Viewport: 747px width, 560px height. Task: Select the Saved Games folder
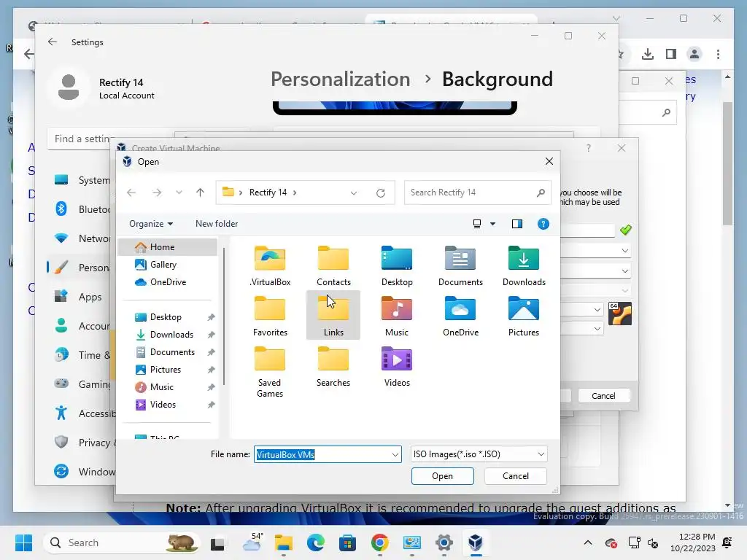pos(270,373)
